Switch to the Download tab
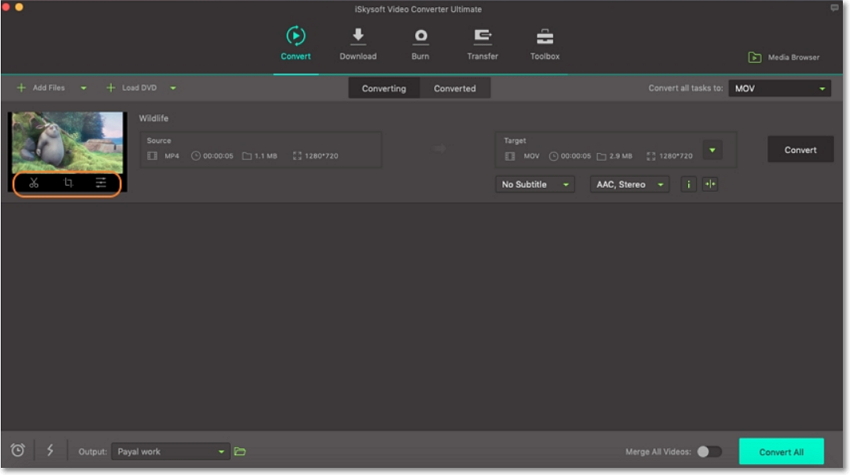This screenshot has width=850, height=475. point(357,44)
